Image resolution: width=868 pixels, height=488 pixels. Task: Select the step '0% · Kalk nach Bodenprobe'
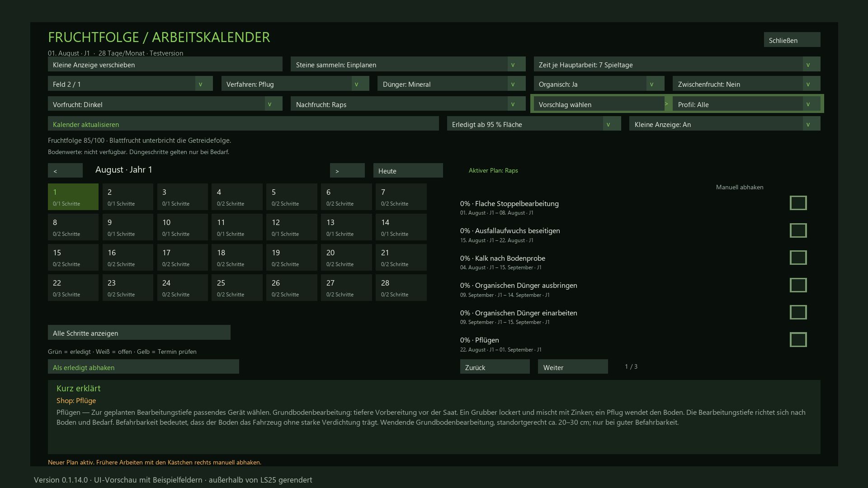pyautogui.click(x=503, y=258)
